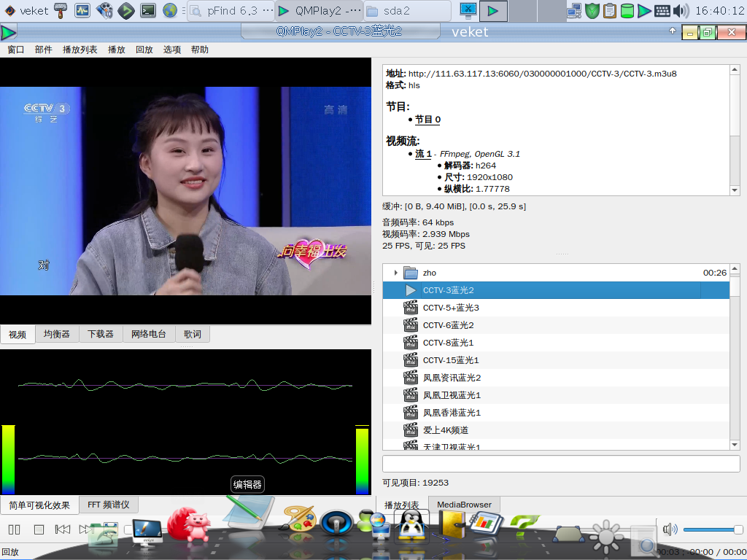Click the green play media launcher in top panel

coord(126,10)
